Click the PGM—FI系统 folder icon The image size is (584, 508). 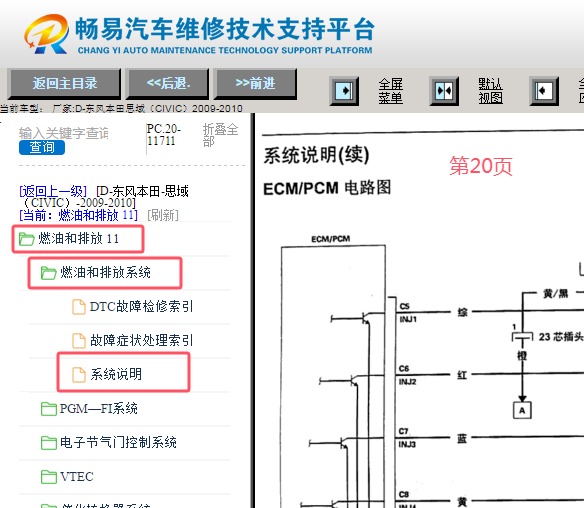click(48, 409)
